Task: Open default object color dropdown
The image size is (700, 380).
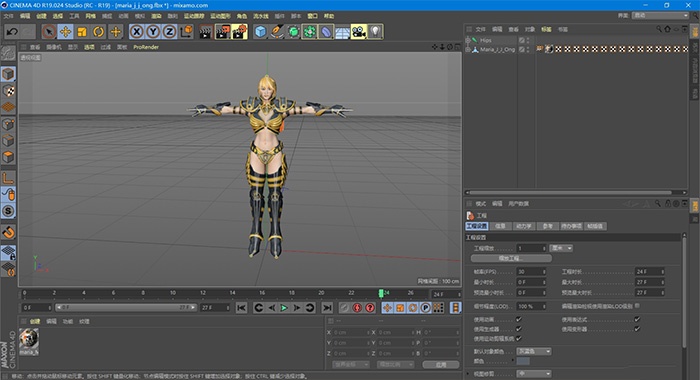Action: (534, 351)
